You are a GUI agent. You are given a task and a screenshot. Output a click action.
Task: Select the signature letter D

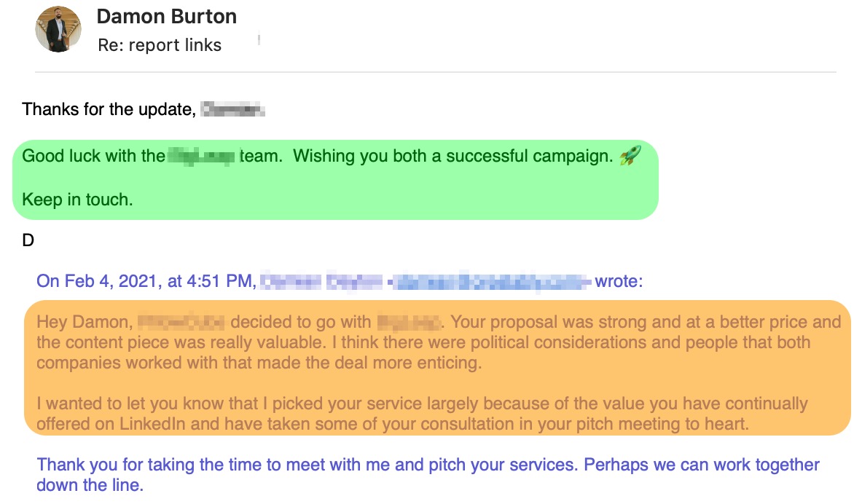[28, 240]
